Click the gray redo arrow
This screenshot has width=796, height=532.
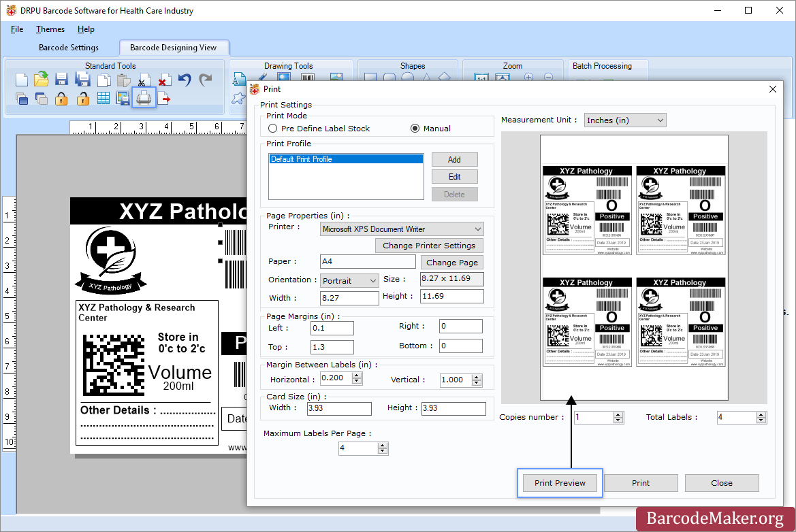[205, 80]
